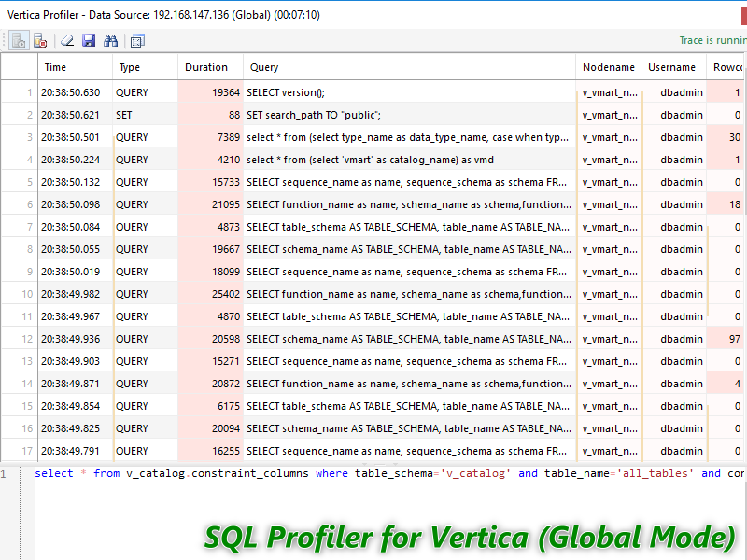
Task: Click the query starting 'select * from (select type_name'
Action: coord(410,137)
